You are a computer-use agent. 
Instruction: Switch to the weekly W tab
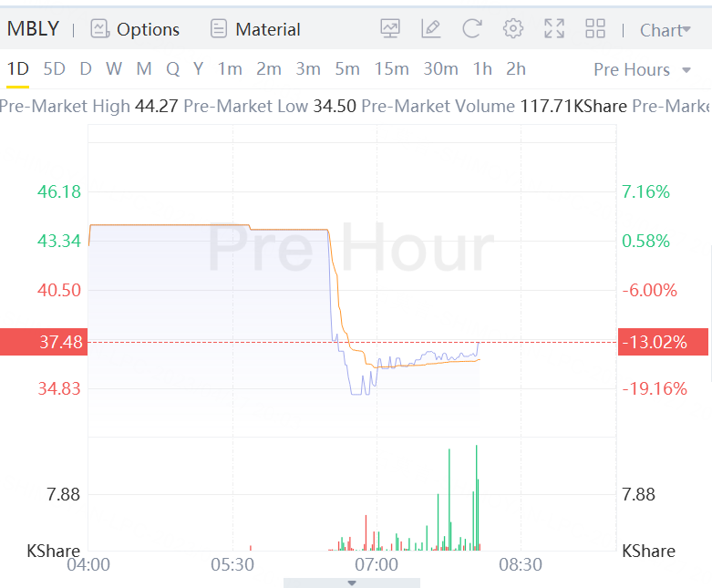[113, 68]
